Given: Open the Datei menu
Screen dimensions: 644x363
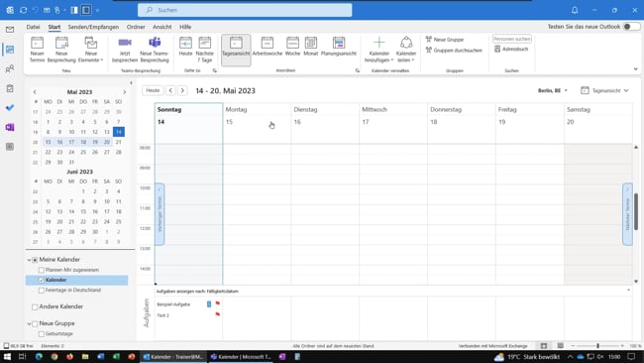Looking at the screenshot, I should pyautogui.click(x=33, y=27).
